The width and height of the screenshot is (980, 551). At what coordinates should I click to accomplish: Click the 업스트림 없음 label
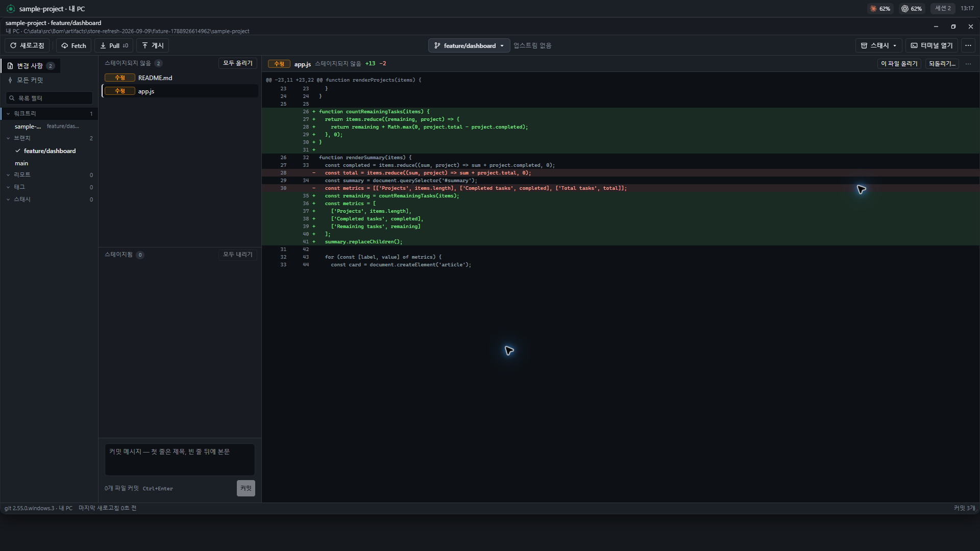tap(532, 45)
